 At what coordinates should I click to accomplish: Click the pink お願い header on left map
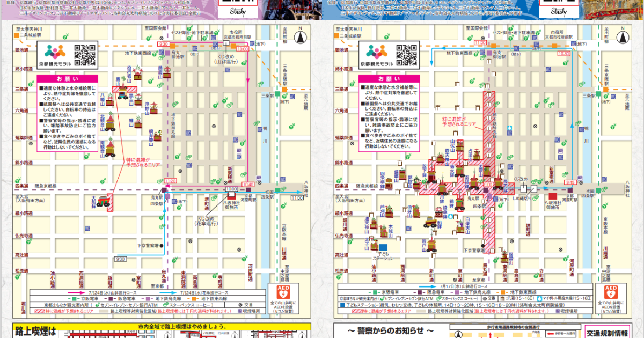click(x=67, y=78)
